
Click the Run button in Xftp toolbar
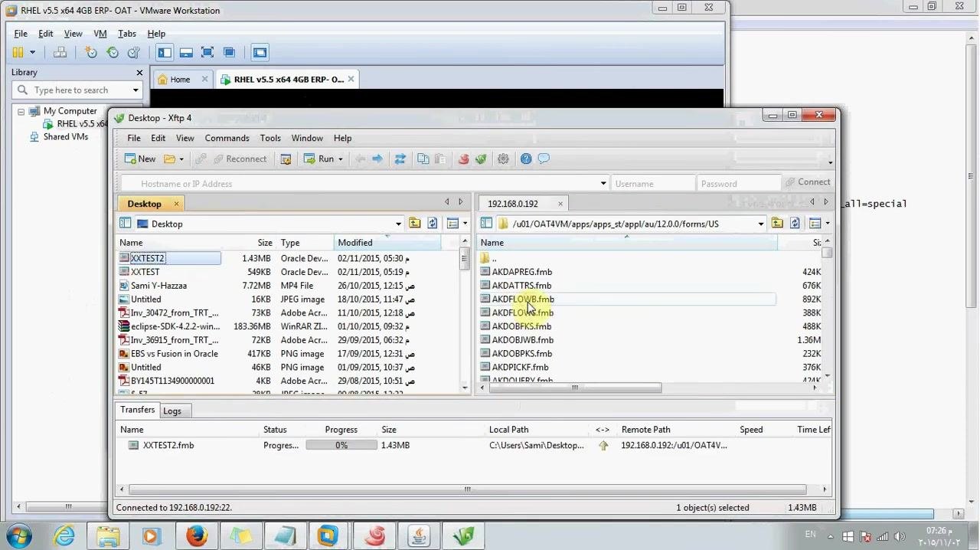(x=318, y=159)
